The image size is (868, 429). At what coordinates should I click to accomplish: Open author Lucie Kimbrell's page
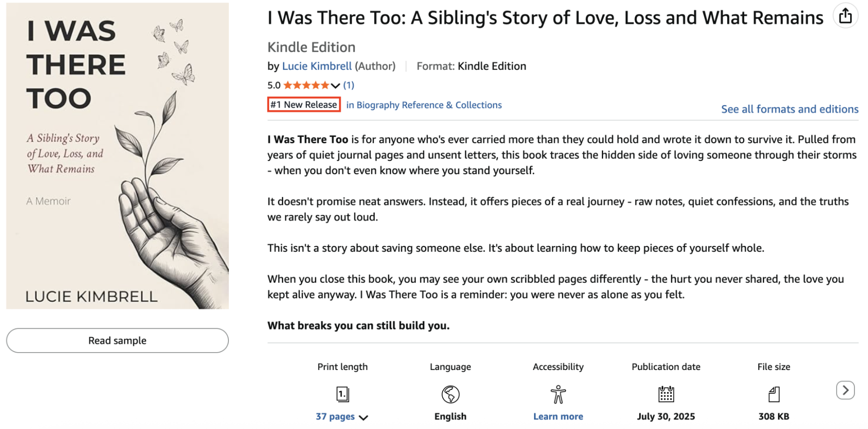pos(317,66)
